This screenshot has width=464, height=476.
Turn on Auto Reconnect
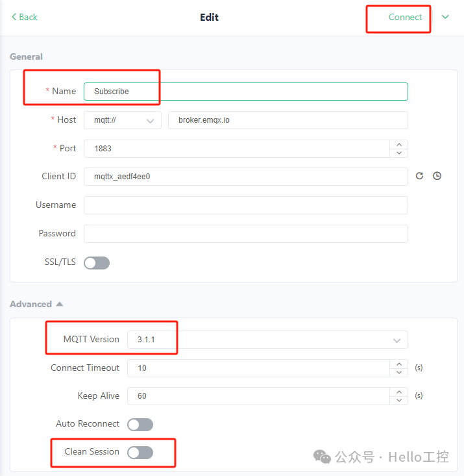[140, 425]
